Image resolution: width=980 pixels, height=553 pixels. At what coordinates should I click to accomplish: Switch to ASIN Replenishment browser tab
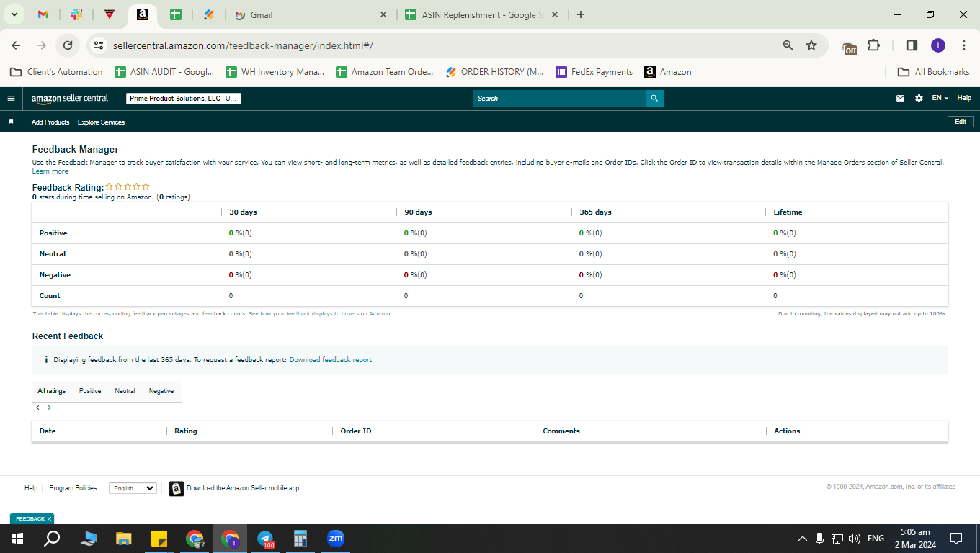coord(481,14)
